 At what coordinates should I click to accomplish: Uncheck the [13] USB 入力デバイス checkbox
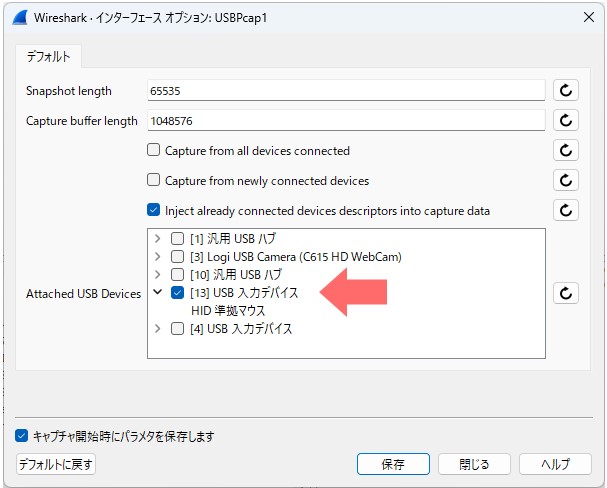[177, 293]
